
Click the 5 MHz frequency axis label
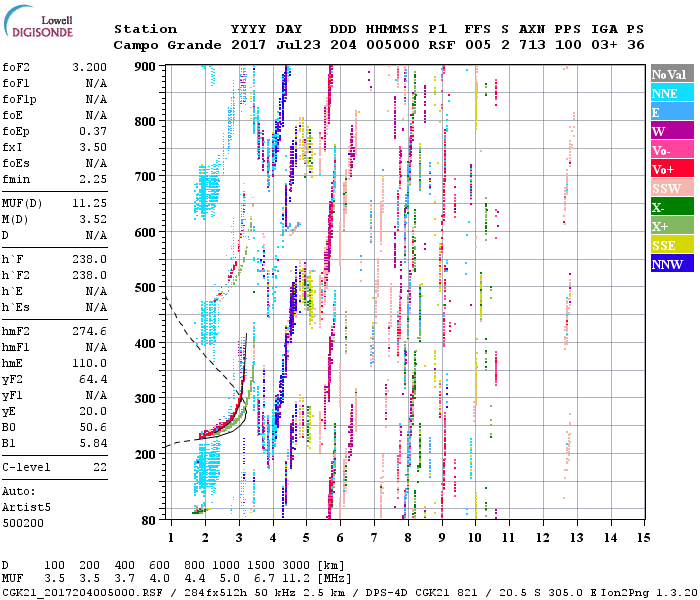pyautogui.click(x=306, y=538)
